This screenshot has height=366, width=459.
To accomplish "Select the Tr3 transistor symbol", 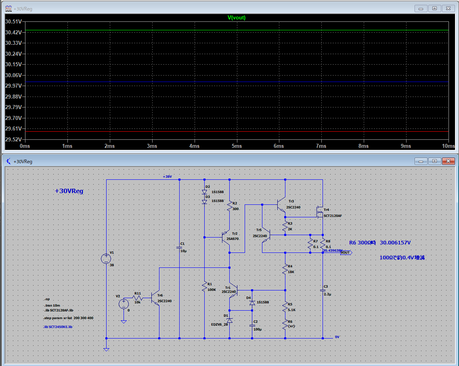I will pos(281,205).
